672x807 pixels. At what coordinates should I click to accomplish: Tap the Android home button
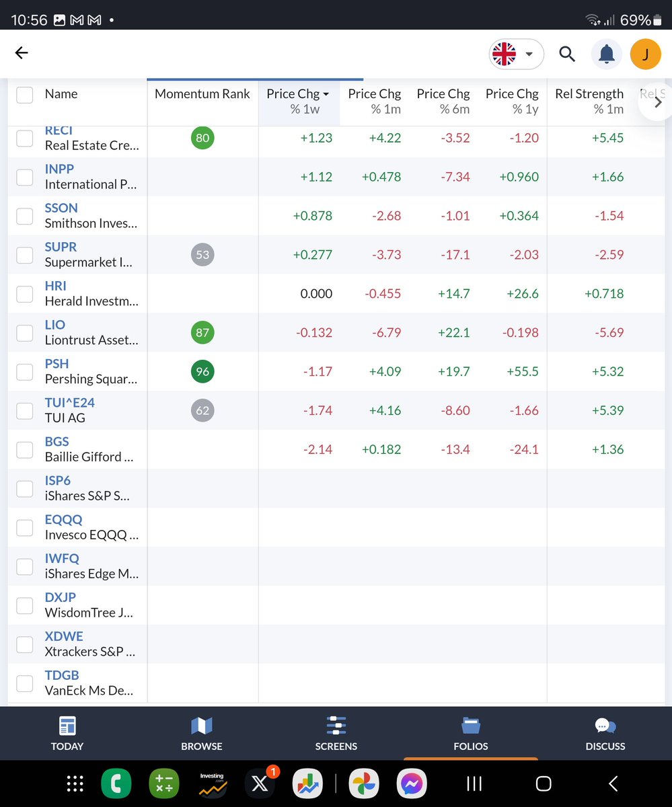pyautogui.click(x=544, y=783)
